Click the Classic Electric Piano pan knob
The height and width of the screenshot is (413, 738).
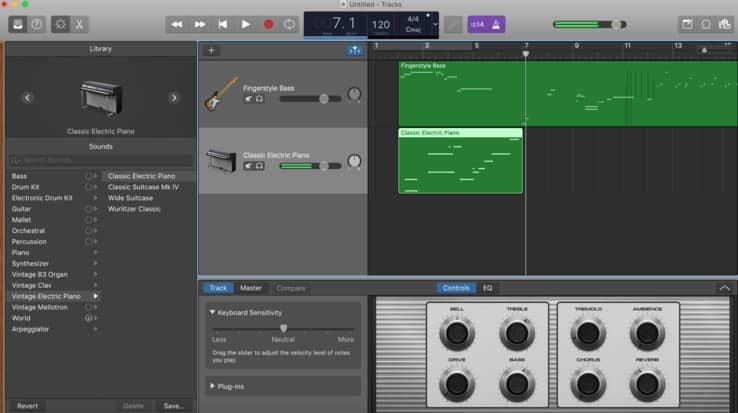click(x=354, y=161)
